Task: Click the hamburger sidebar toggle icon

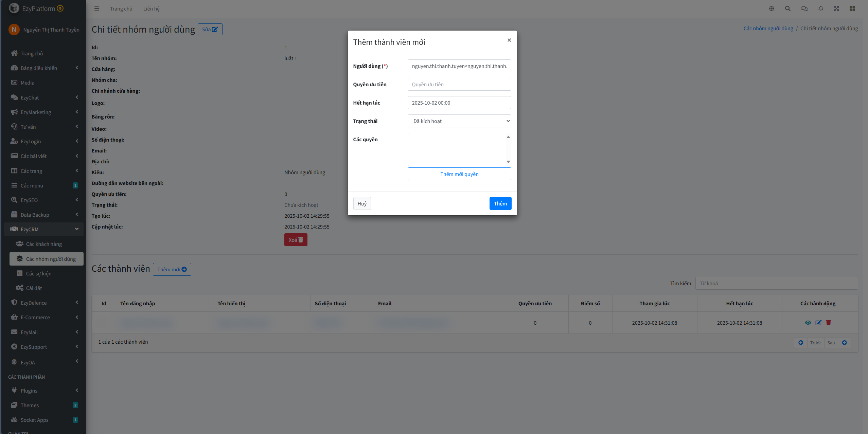Action: point(97,8)
